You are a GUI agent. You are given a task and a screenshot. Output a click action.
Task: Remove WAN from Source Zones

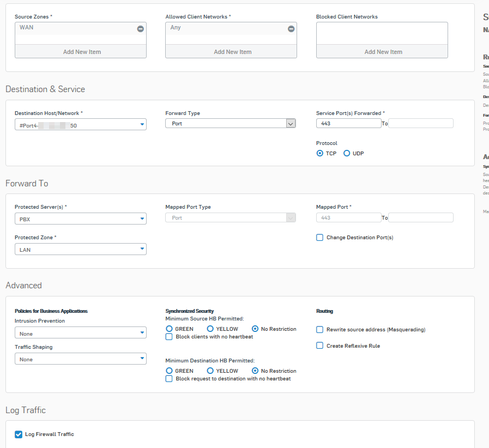coord(140,29)
